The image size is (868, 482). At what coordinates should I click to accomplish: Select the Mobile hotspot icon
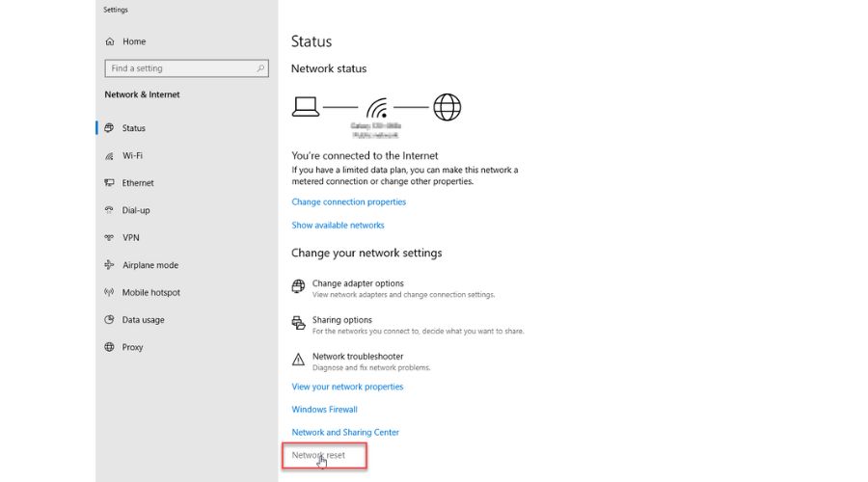110,292
